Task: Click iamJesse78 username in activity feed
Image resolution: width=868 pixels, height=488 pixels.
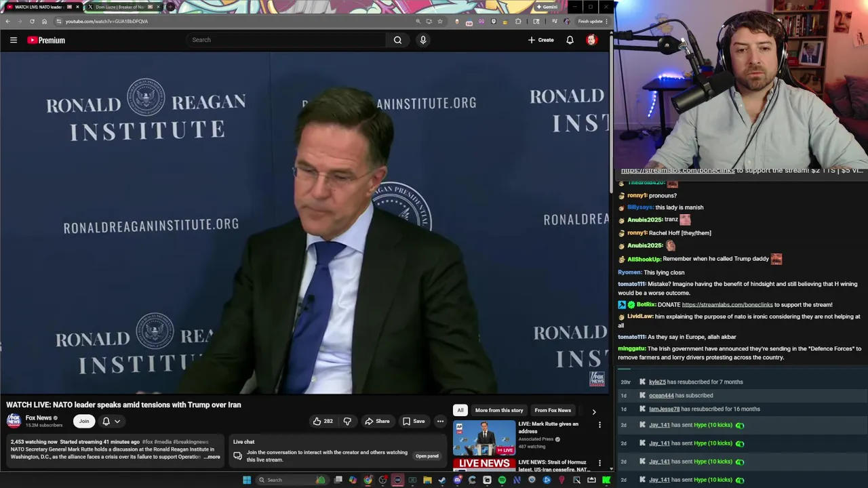Action: (x=664, y=409)
